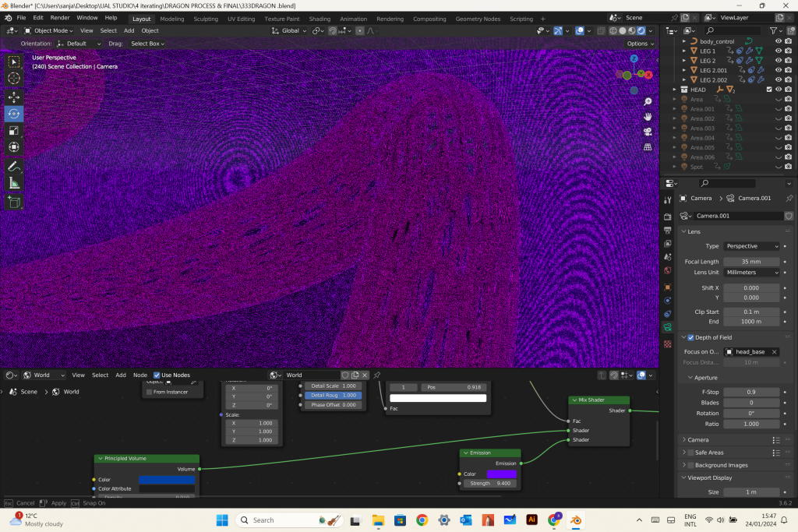The width and height of the screenshot is (798, 532).
Task: Hide LEG 1 in viewport via eye icon
Action: (x=779, y=51)
